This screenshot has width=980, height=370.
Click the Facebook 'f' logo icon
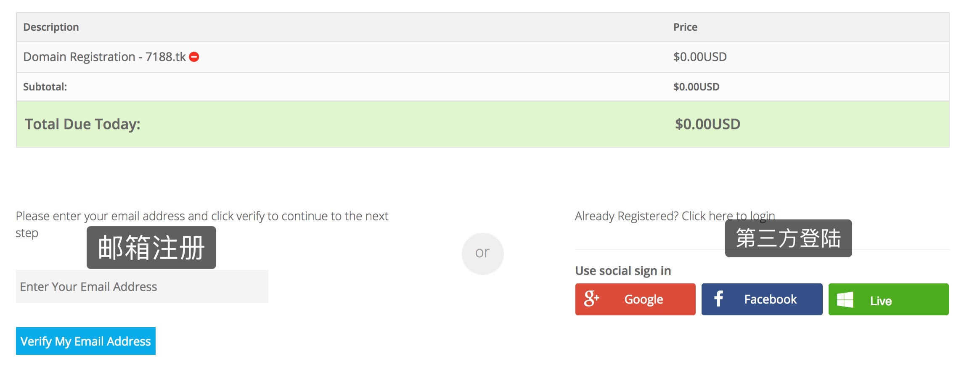click(x=718, y=299)
